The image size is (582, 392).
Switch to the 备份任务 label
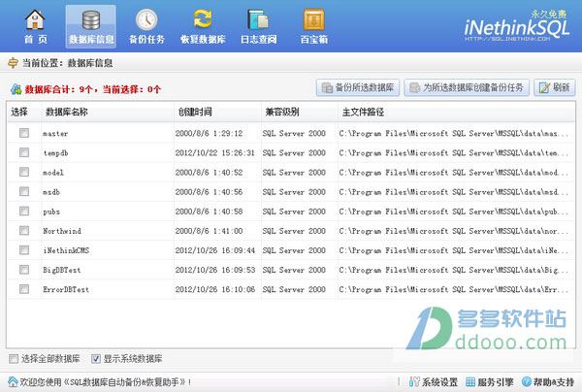[146, 40]
